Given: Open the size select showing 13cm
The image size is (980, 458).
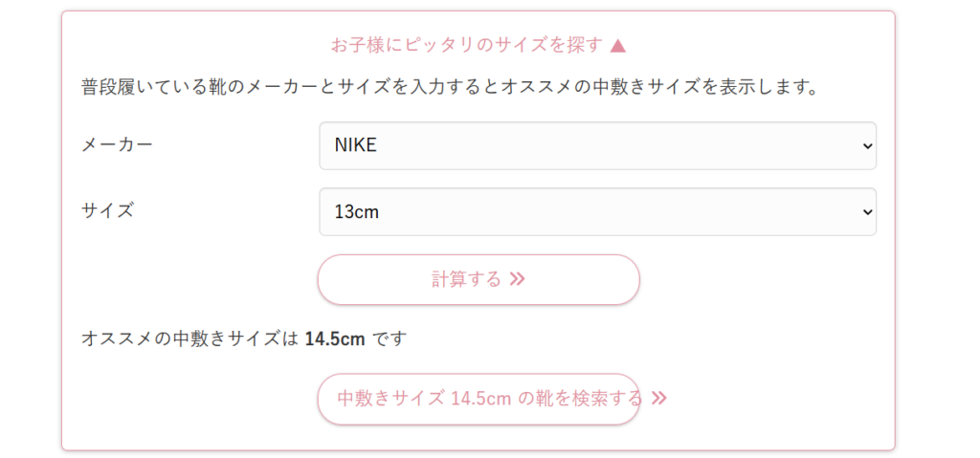Looking at the screenshot, I should 597,211.
